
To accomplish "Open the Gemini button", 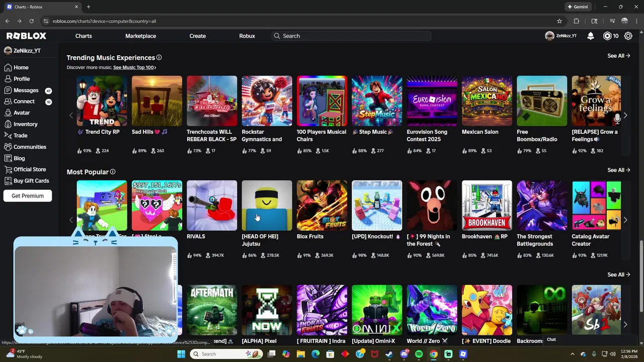I will (578, 7).
